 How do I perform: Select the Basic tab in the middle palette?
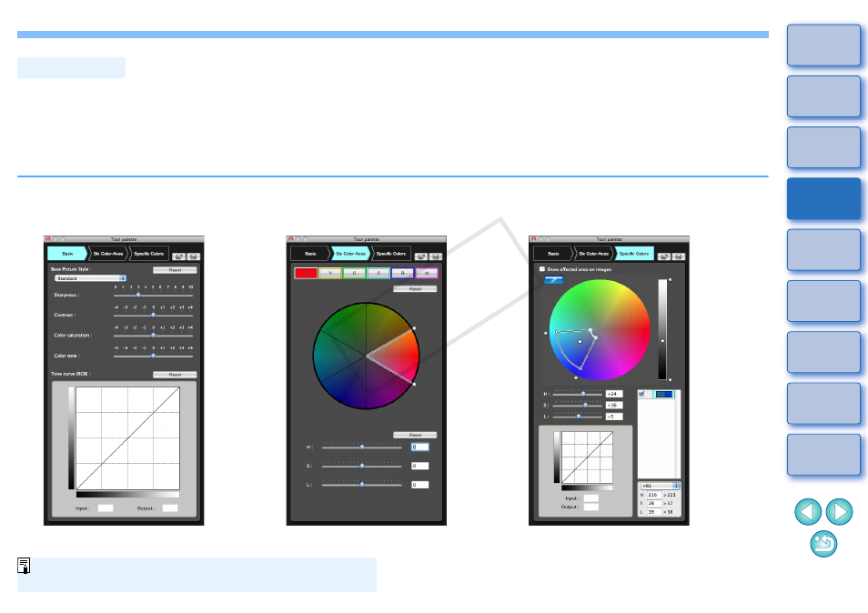coord(310,254)
